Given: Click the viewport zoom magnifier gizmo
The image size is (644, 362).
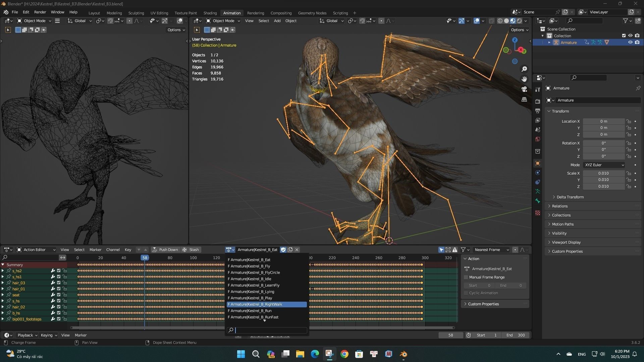Looking at the screenshot, I should (524, 69).
